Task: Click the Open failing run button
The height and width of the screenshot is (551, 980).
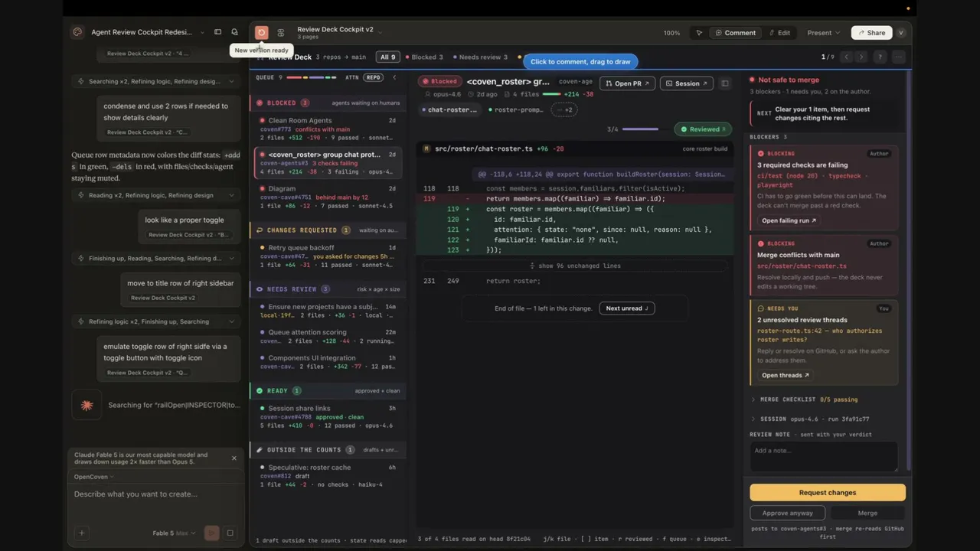Action: pos(789,220)
